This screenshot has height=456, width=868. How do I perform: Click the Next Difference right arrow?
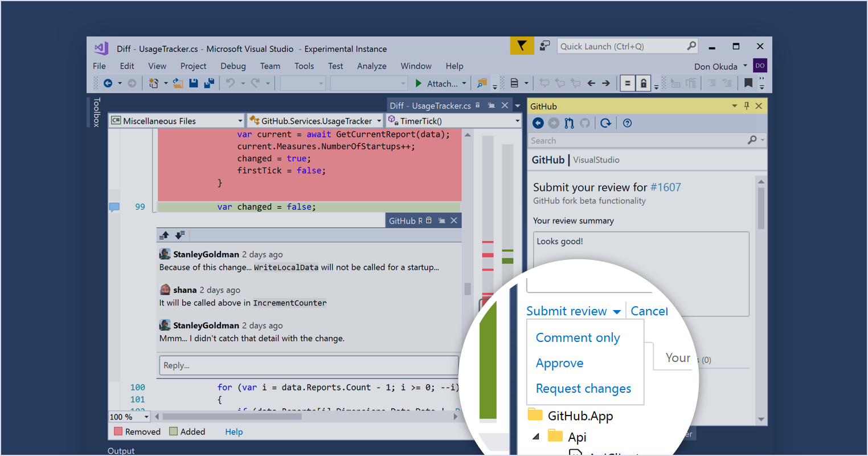click(606, 83)
